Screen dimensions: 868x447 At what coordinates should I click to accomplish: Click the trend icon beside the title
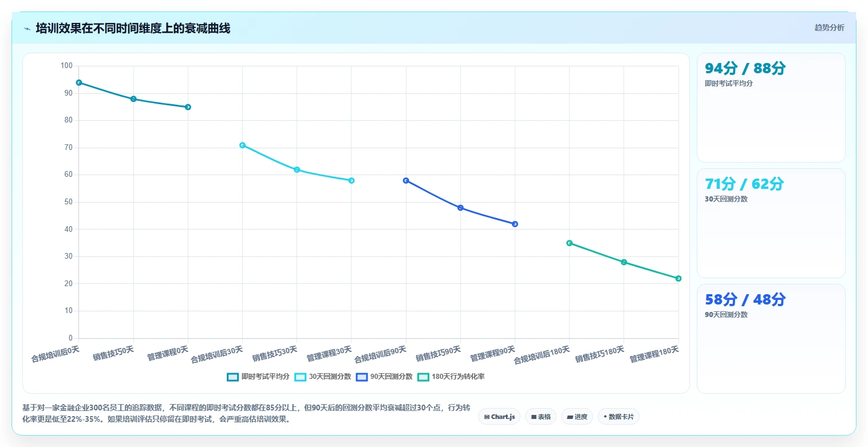point(27,29)
